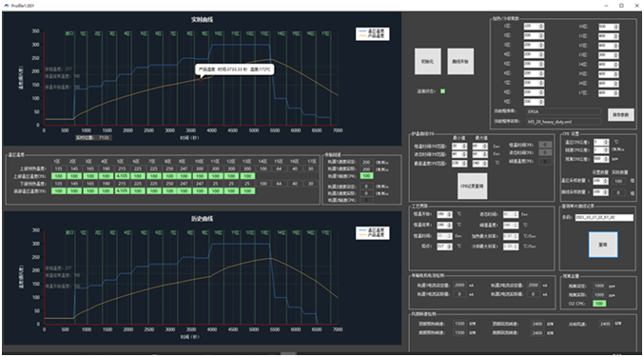Click the green connection status indicator
644x357 pixels.
(442, 91)
